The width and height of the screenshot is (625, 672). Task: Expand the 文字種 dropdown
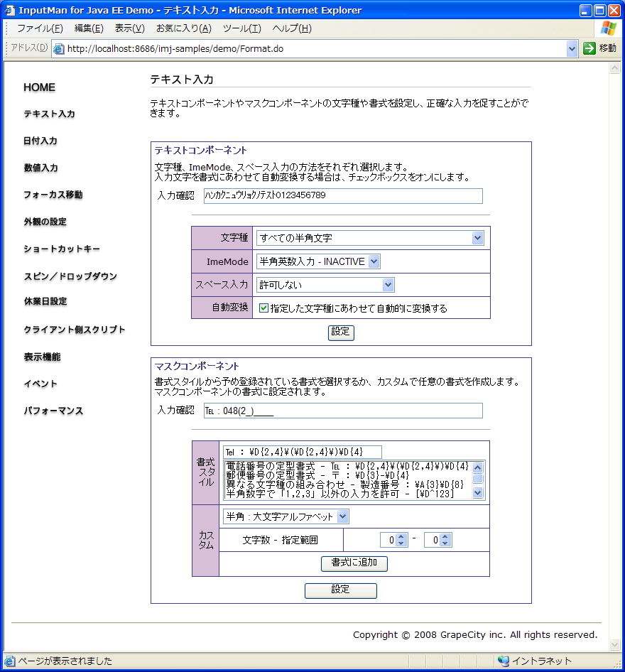tap(477, 238)
